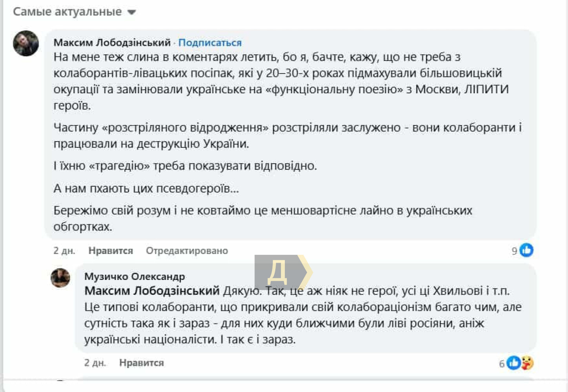
Task: Click the bold Максим Лободзінський mention in reply
Action: (152, 291)
